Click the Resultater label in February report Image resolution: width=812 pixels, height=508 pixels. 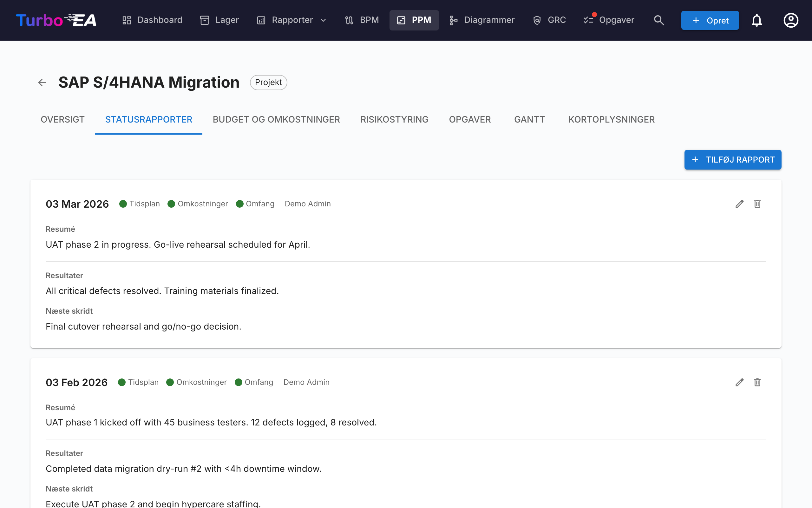coord(64,453)
